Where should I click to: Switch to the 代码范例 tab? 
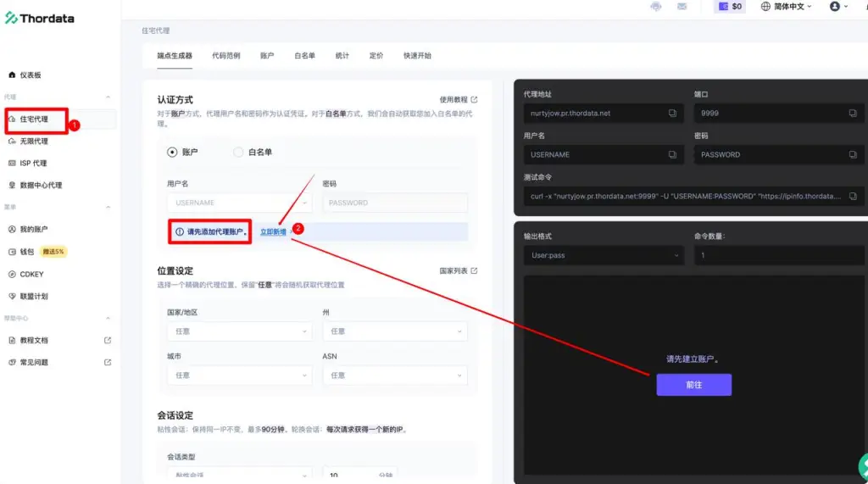click(225, 55)
